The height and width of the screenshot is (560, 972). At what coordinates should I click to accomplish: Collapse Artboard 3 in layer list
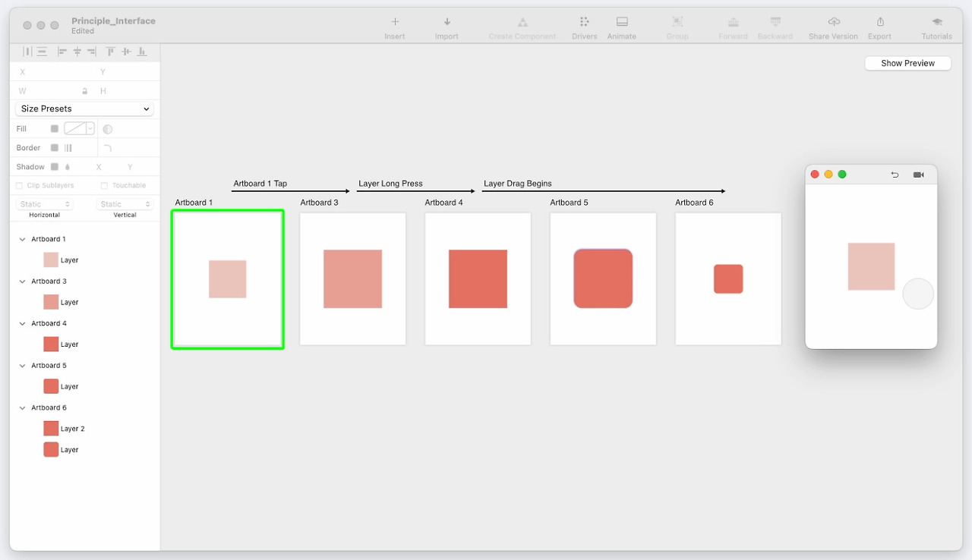pos(22,282)
